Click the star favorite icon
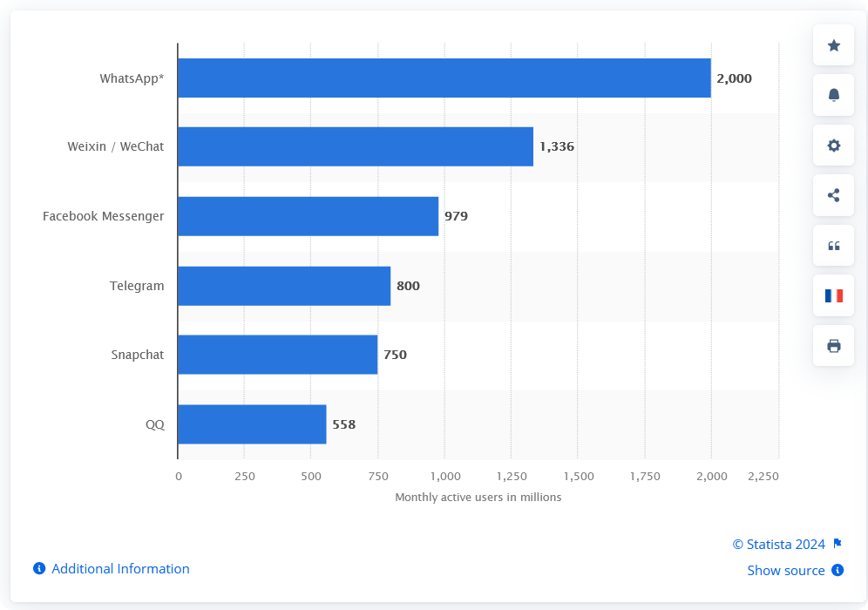 click(x=834, y=45)
